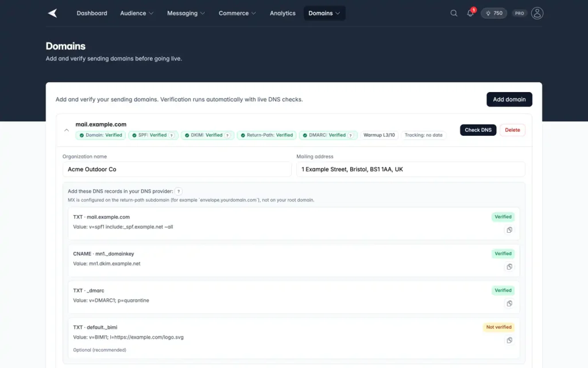Click the paper-plane app logo

coord(52,13)
